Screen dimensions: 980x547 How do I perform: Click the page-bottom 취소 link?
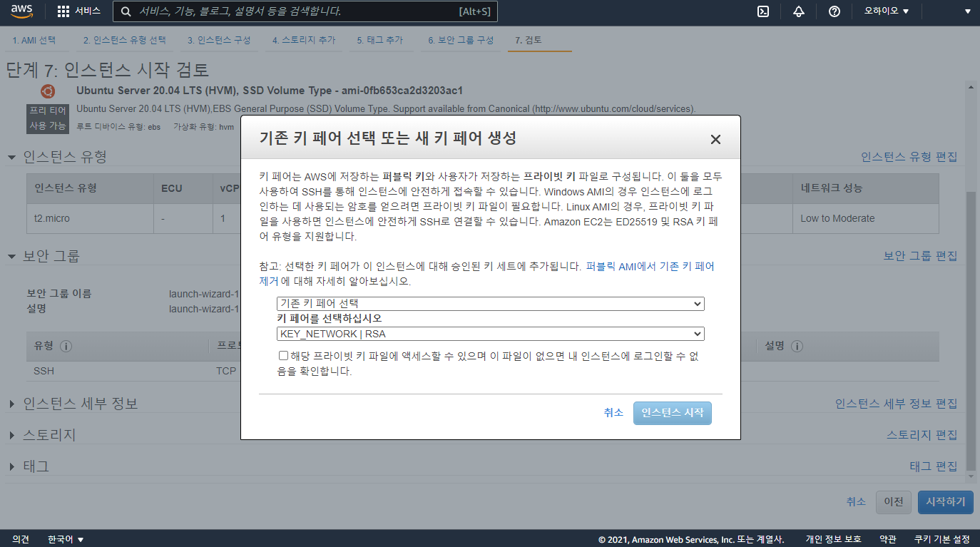(x=856, y=502)
